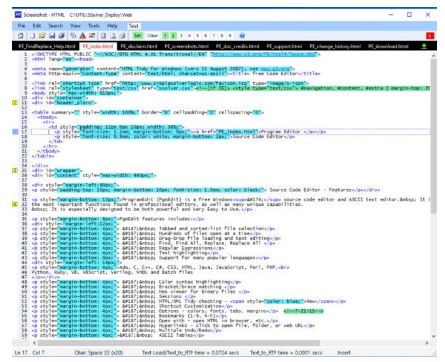Click green highlighted comment on line 54
The image size is (445, 362).
click(x=303, y=311)
